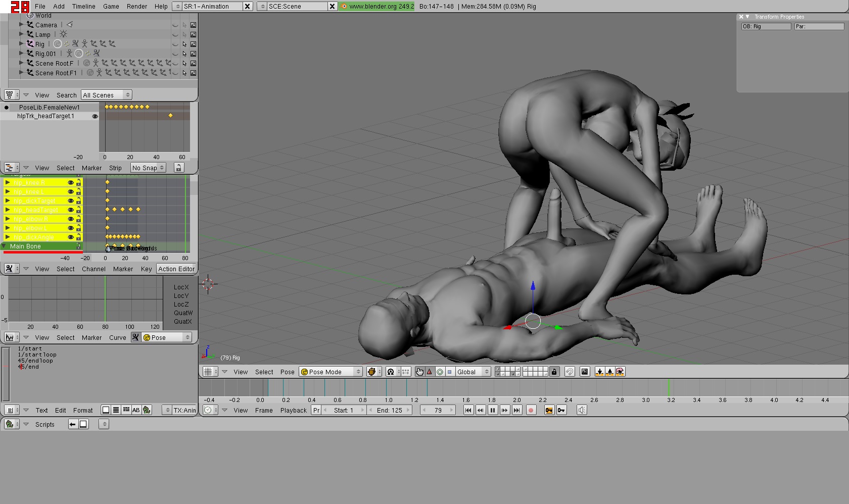Viewport: 849px width, 504px height.
Task: Select the translate manipulator triangle icon
Action: 430,372
